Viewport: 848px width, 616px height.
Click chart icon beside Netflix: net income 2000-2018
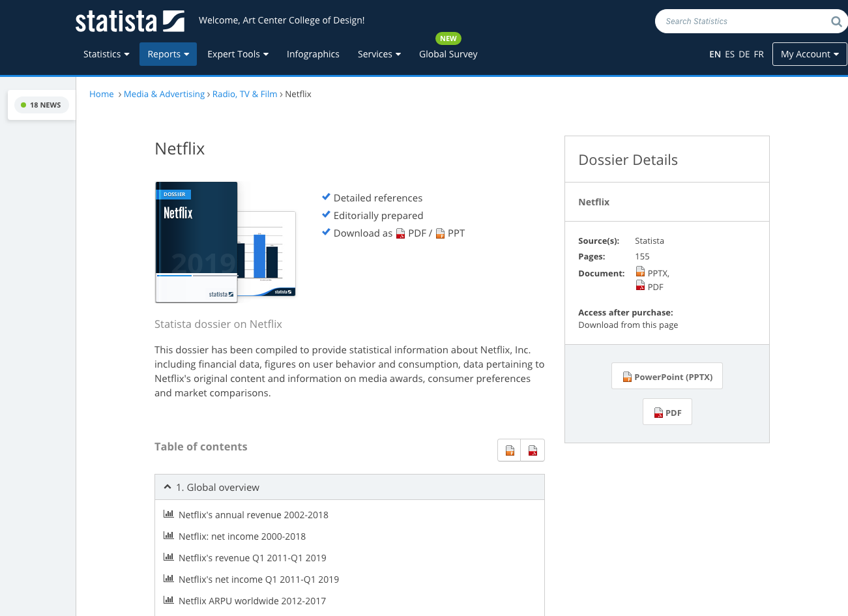[168, 535]
